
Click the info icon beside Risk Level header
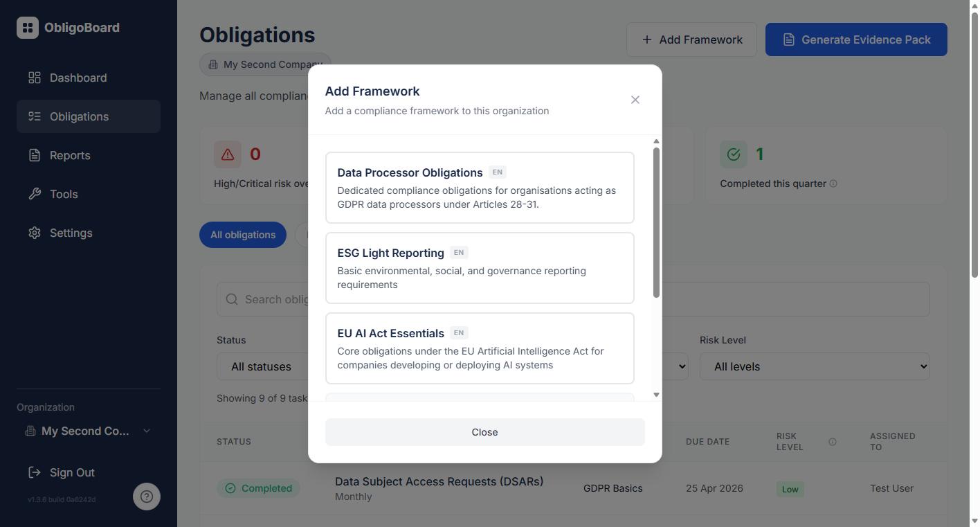(x=833, y=442)
